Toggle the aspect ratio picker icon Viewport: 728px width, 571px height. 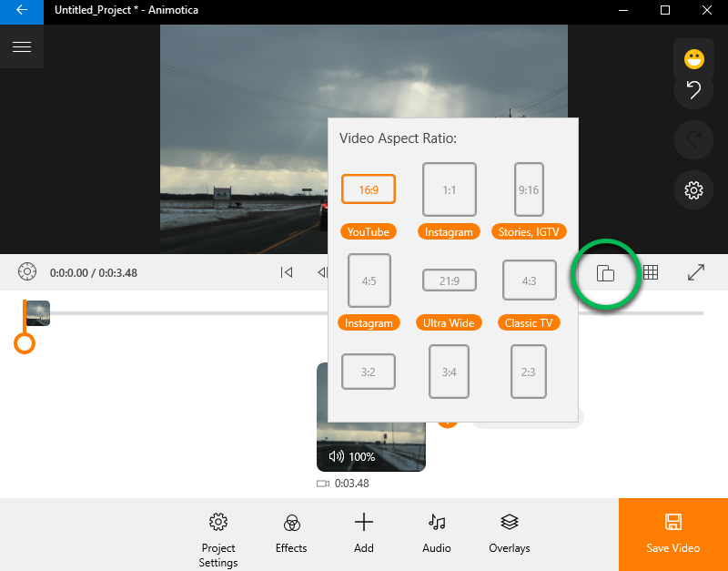click(605, 272)
